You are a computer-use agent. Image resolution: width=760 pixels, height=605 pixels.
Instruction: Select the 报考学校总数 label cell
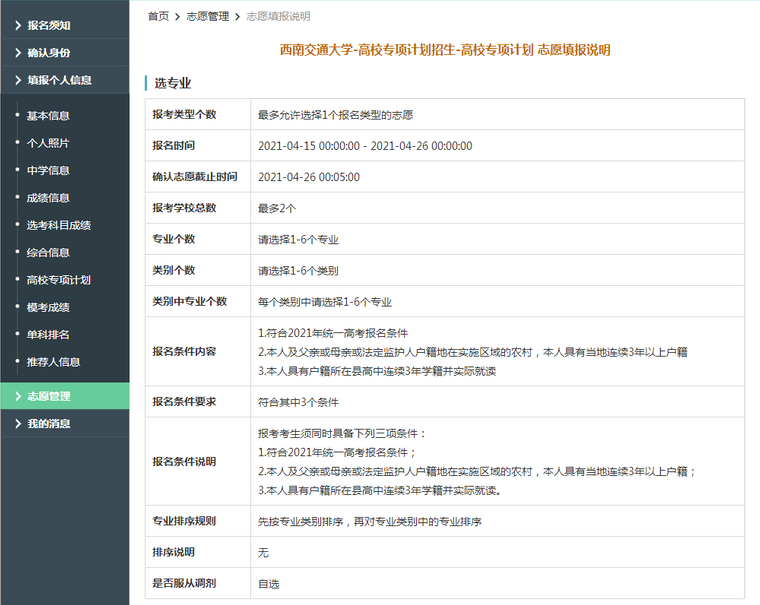pyautogui.click(x=198, y=207)
